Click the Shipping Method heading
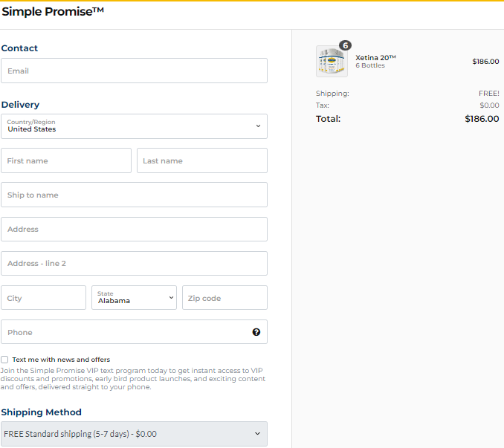The image size is (504, 448). click(41, 412)
